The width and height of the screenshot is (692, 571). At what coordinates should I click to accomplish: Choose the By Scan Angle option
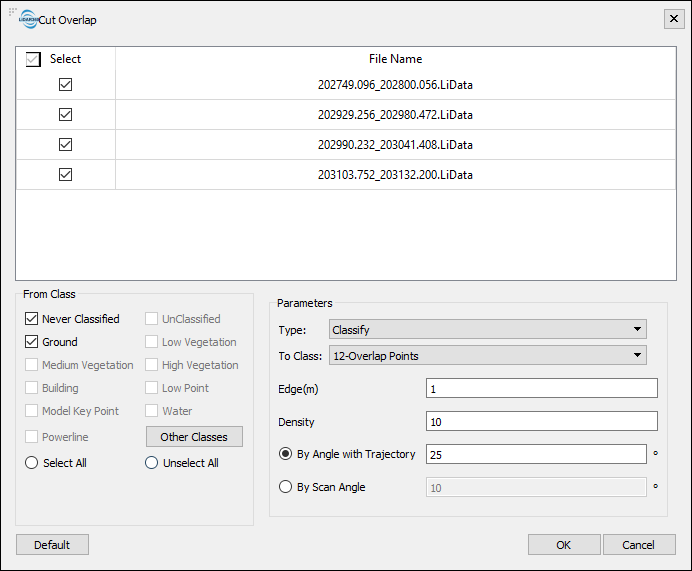click(x=286, y=487)
